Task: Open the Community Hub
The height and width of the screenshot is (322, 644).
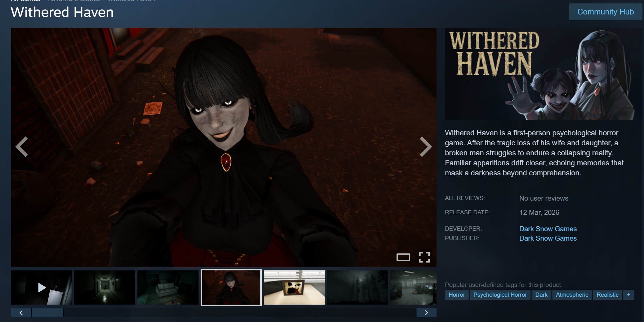Action: tap(605, 12)
